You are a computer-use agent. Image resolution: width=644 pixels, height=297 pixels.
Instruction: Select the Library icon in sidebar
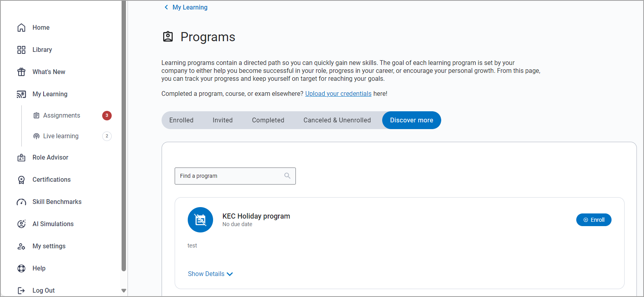[21, 49]
